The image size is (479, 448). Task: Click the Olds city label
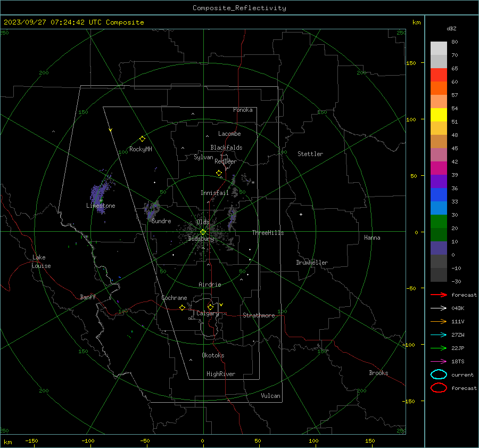203,222
